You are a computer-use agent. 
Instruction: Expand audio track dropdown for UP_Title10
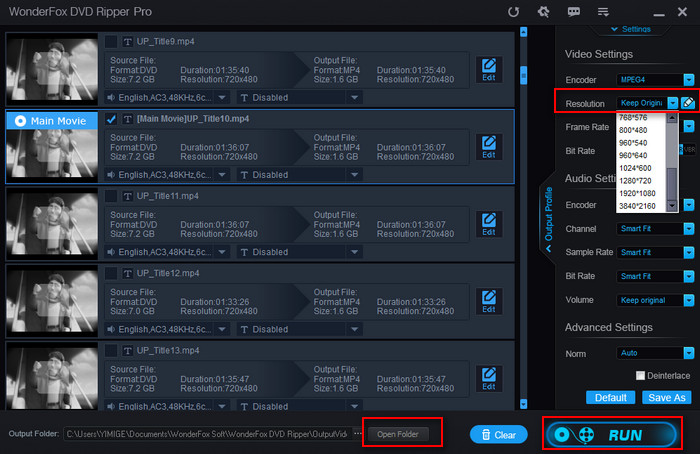point(222,175)
